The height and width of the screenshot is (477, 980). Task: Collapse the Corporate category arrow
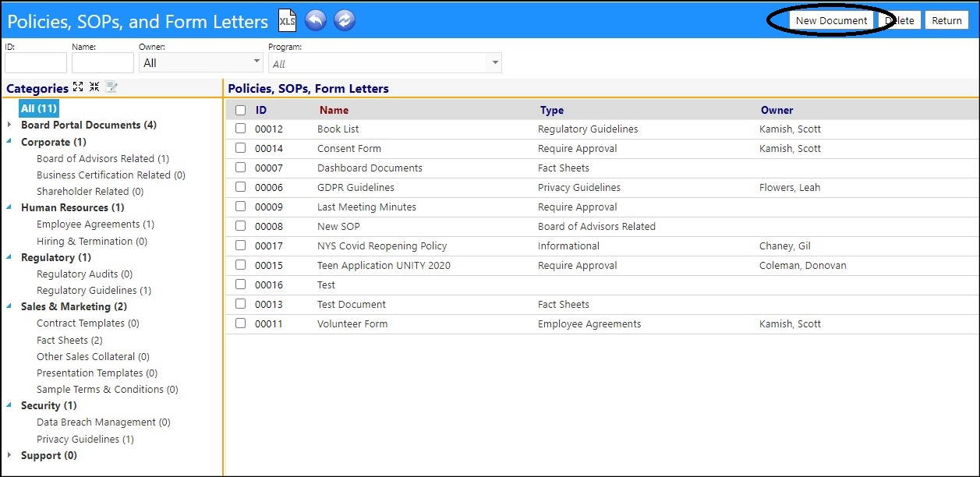point(9,142)
